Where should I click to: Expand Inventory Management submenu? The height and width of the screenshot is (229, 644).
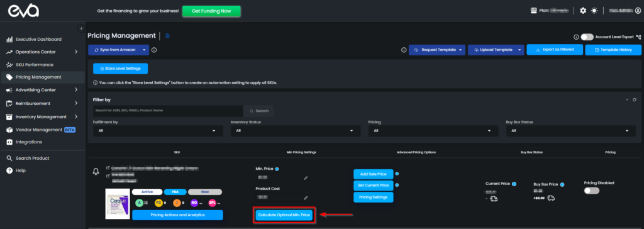76,116
